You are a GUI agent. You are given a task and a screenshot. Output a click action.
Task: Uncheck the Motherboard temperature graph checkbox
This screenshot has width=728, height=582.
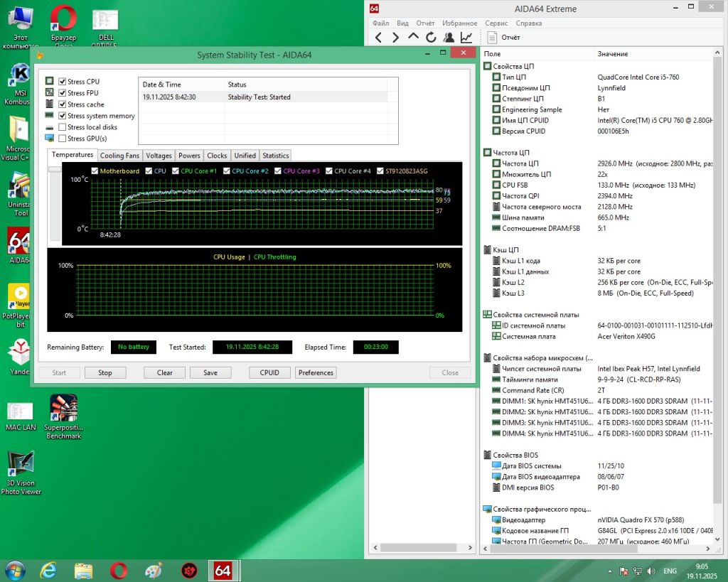[x=95, y=171]
